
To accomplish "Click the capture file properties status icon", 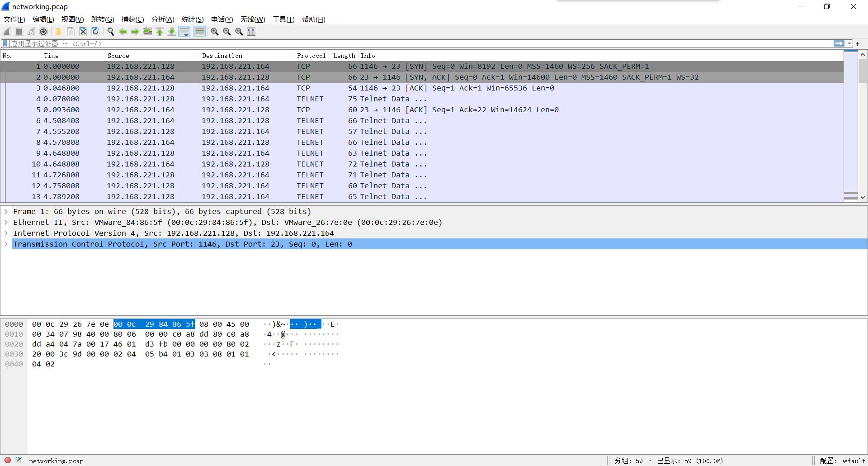I will tap(19, 460).
